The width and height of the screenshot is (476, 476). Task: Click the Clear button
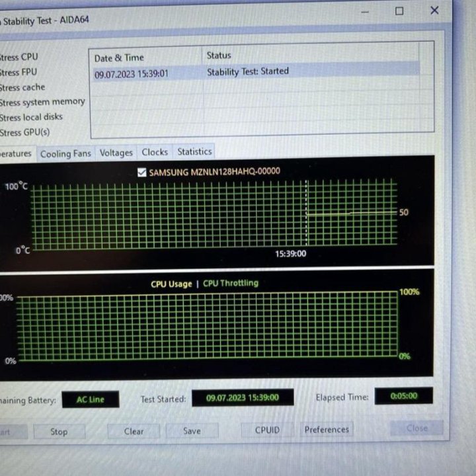[x=134, y=431]
